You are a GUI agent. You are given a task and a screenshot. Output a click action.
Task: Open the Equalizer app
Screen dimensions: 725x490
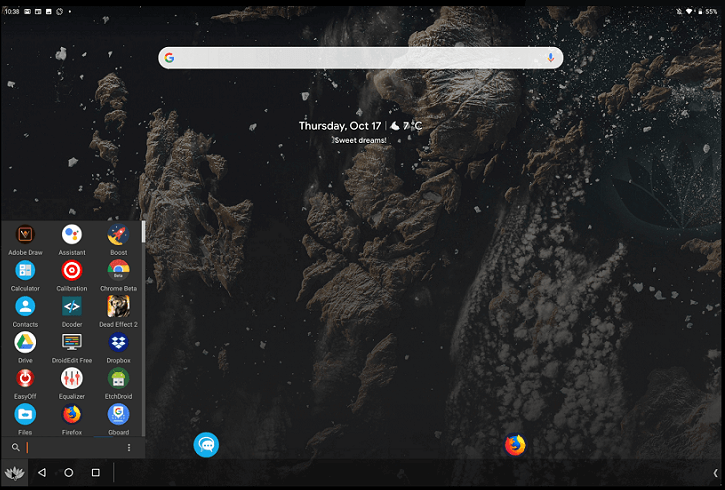[x=72, y=379]
